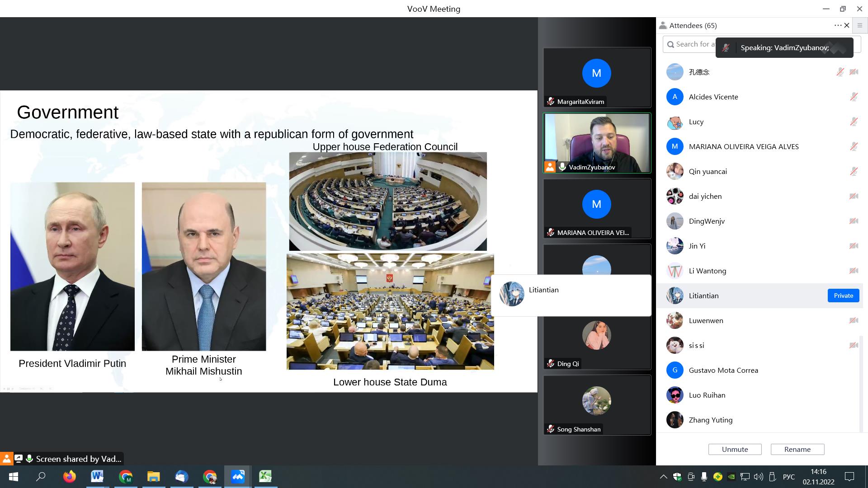Open Firefox from the taskbar
The height and width of the screenshot is (488, 868).
(x=69, y=476)
